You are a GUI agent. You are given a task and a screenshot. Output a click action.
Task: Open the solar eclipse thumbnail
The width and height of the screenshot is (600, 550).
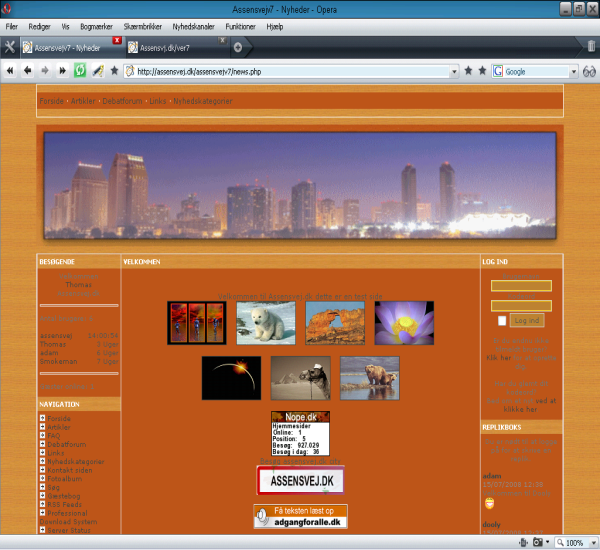(232, 378)
